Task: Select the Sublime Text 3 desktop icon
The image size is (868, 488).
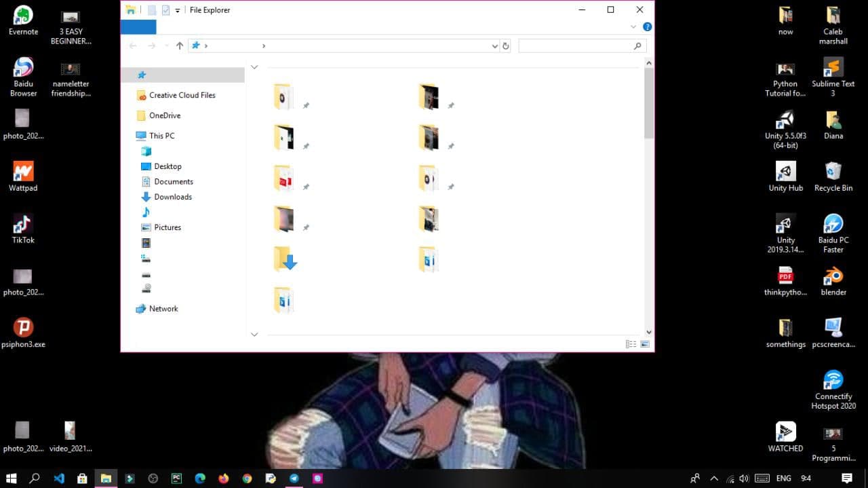Action: coord(833,77)
